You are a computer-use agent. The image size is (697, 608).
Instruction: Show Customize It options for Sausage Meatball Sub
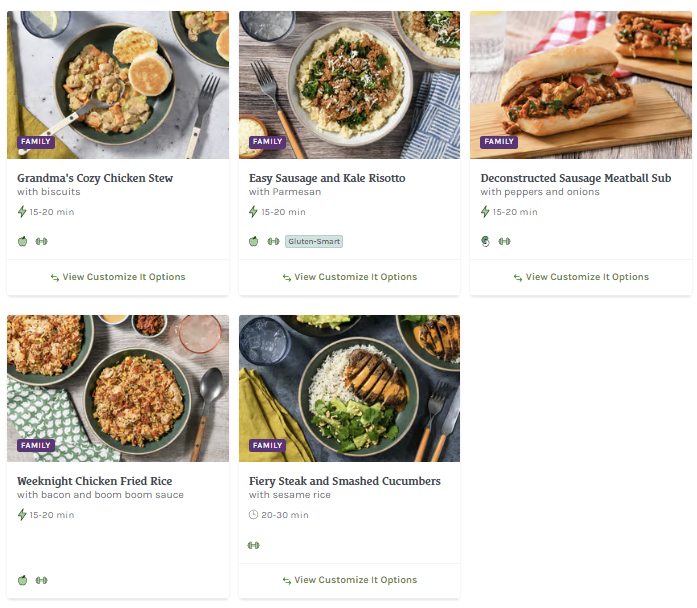[x=581, y=277]
